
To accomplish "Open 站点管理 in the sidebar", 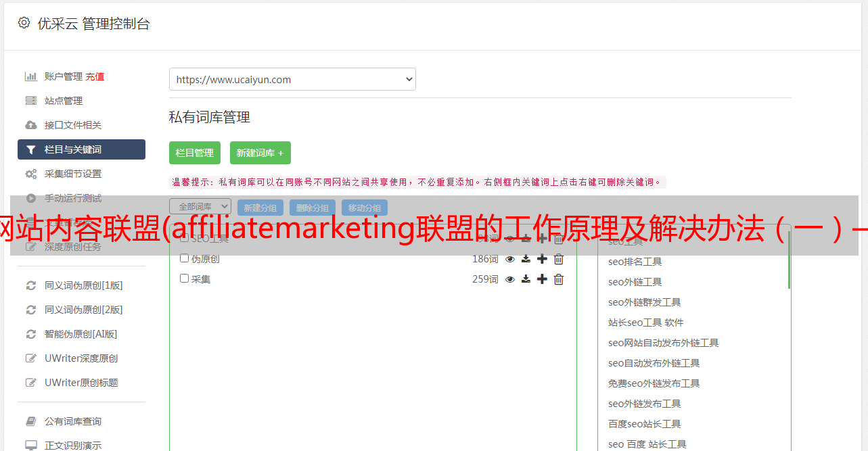I will (x=64, y=101).
